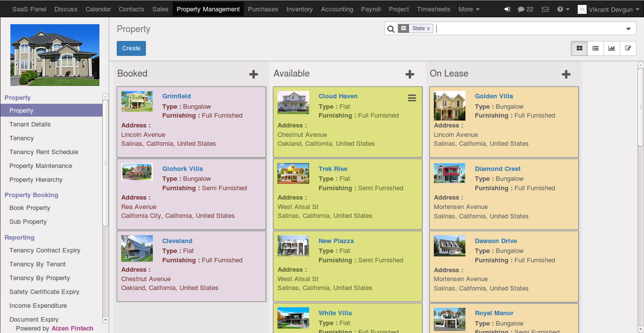Open the envelope messages icon
The image size is (644, 333).
[545, 9]
